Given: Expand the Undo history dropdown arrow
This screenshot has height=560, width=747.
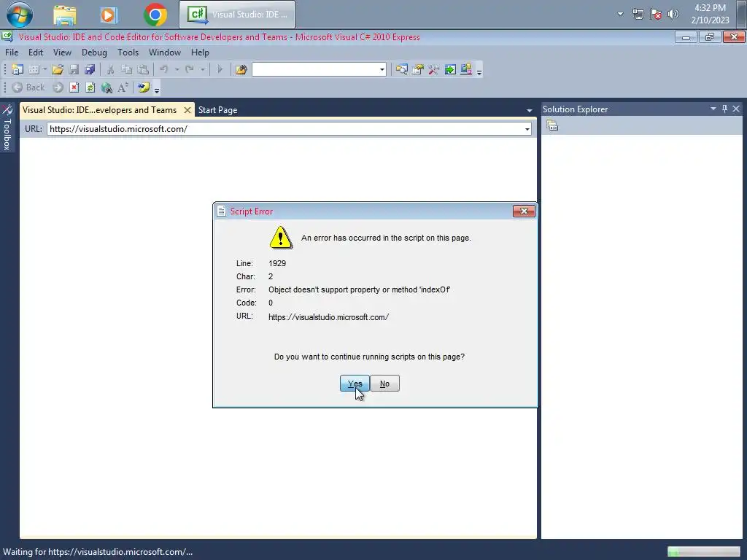Looking at the screenshot, I should [177, 69].
